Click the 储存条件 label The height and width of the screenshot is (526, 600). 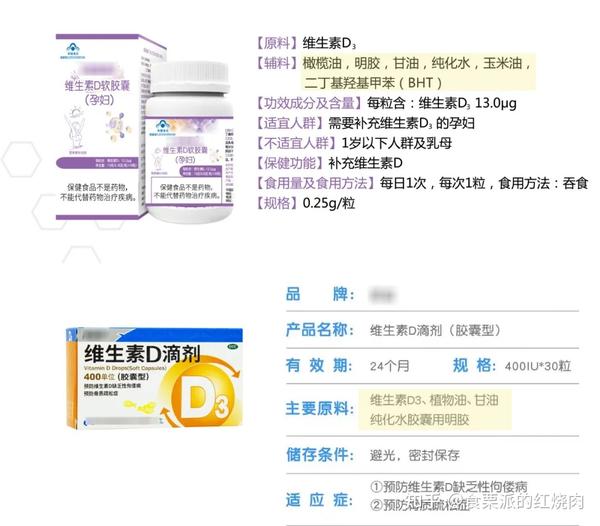pyautogui.click(x=320, y=454)
